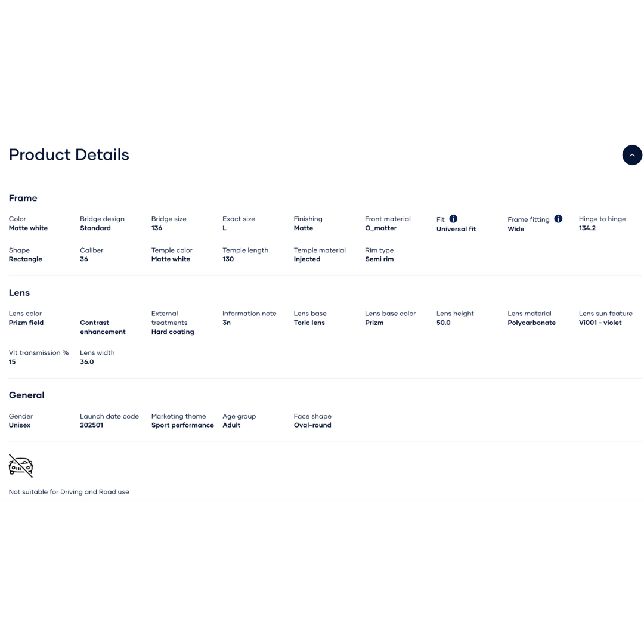Click the 'Sport performance' marketing theme value
Viewport: 644px width, 644px height.
pos(182,425)
